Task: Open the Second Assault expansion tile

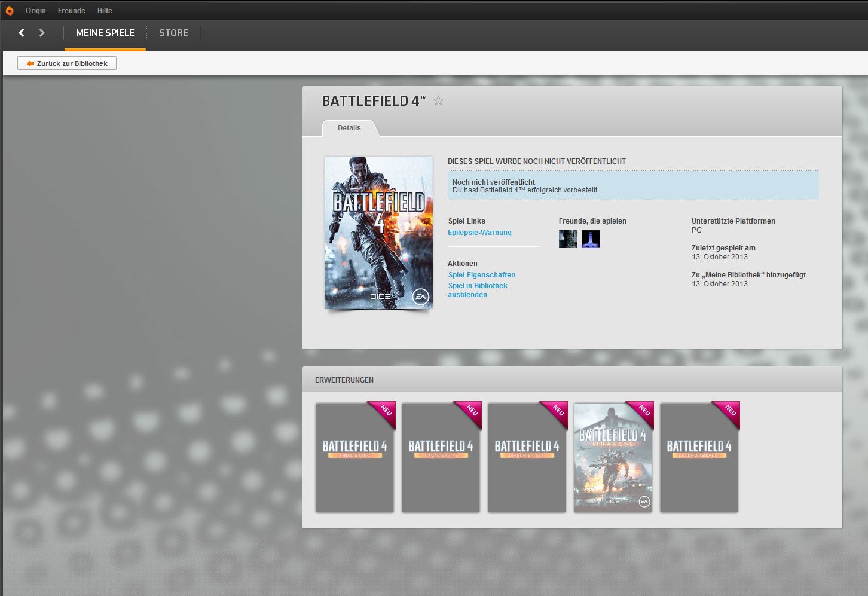Action: (699, 457)
